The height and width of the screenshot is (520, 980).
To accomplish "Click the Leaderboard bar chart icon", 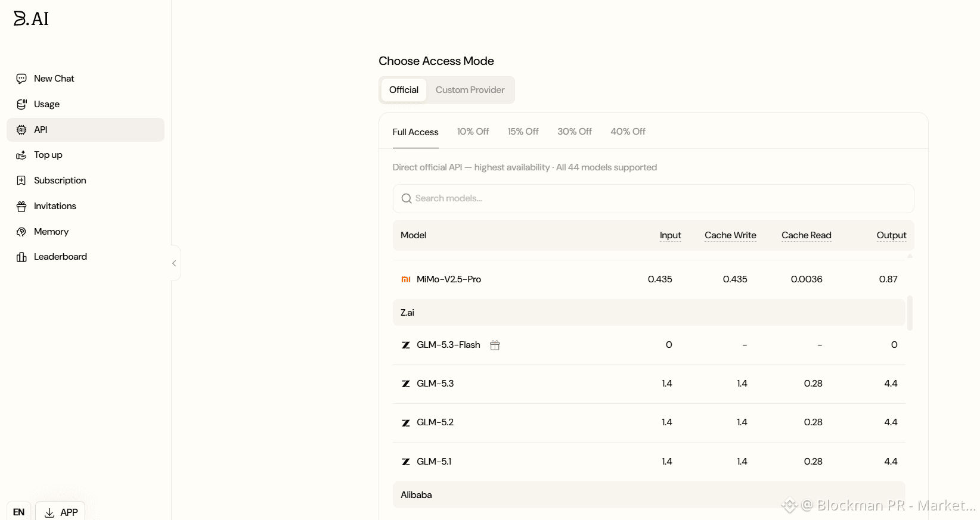I will point(21,257).
